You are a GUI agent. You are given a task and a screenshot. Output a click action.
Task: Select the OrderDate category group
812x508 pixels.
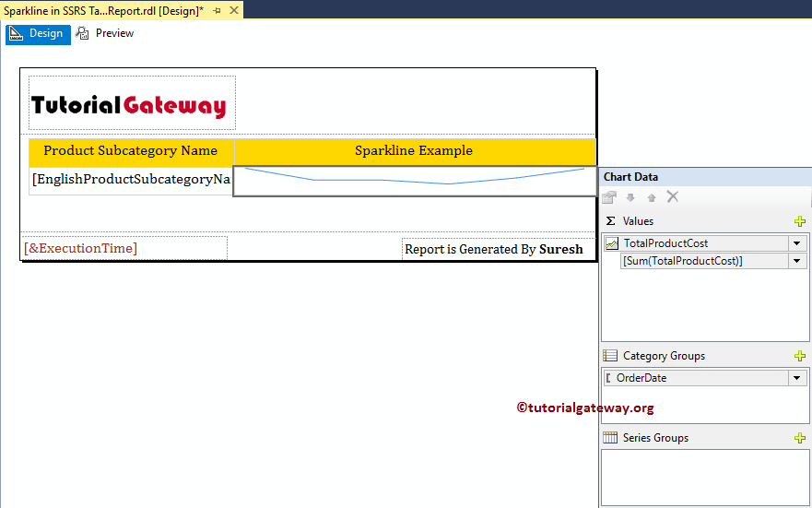tap(697, 378)
